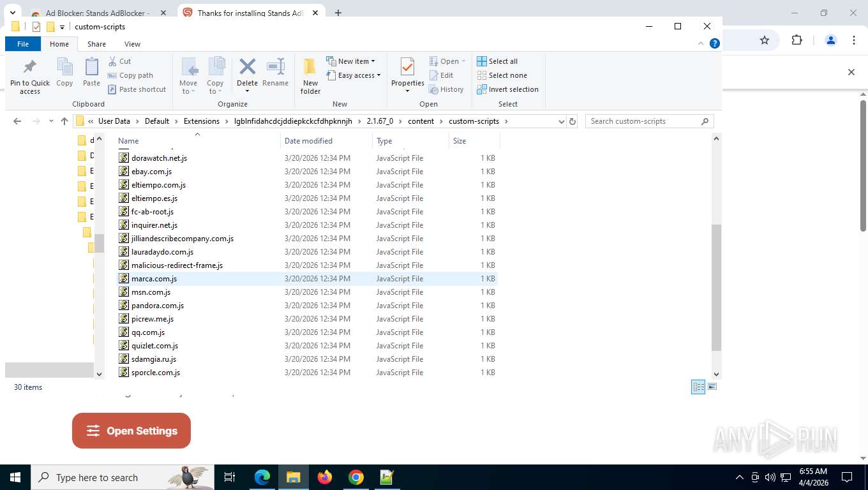Click Extensions in the address breadcrumb
Image resolution: width=868 pixels, height=490 pixels.
click(201, 121)
